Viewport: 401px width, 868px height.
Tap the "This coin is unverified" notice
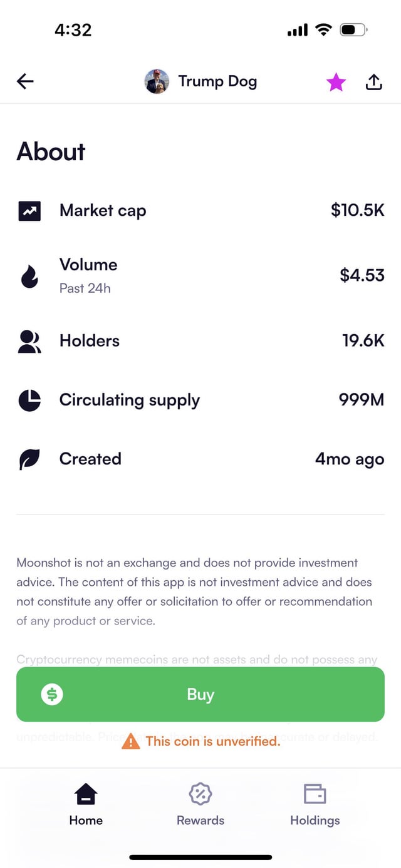tap(213, 742)
